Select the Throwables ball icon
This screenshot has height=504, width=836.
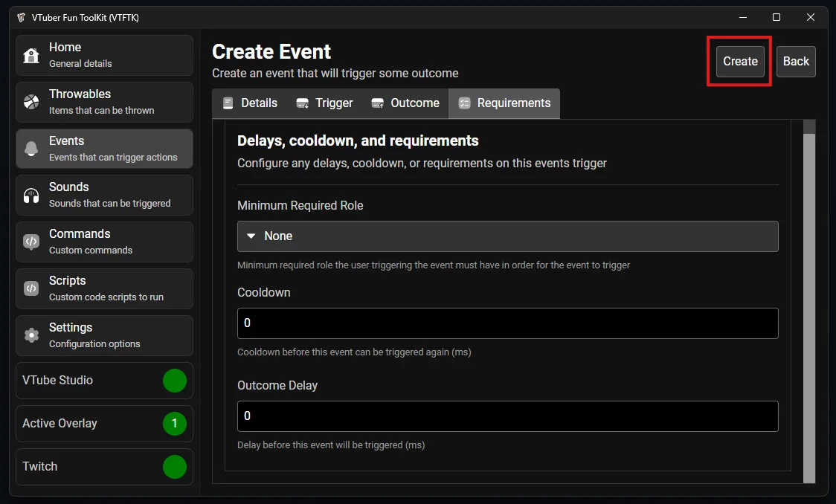point(31,102)
